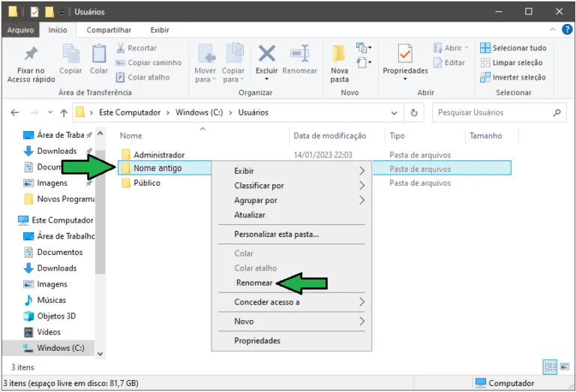Sort by Tamanho column header
576x392 pixels.
(485, 136)
